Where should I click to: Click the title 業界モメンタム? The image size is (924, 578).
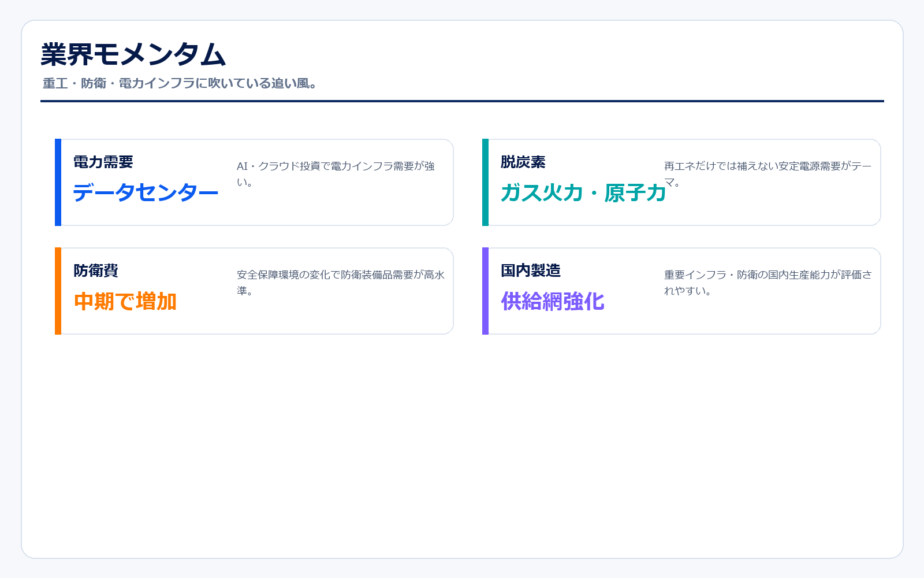(x=133, y=54)
